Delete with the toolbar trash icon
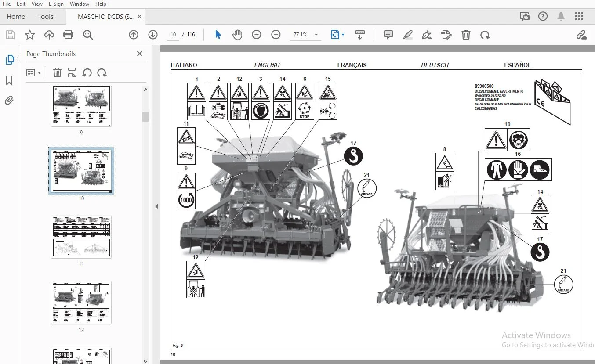The height and width of the screenshot is (364, 595). point(466,35)
